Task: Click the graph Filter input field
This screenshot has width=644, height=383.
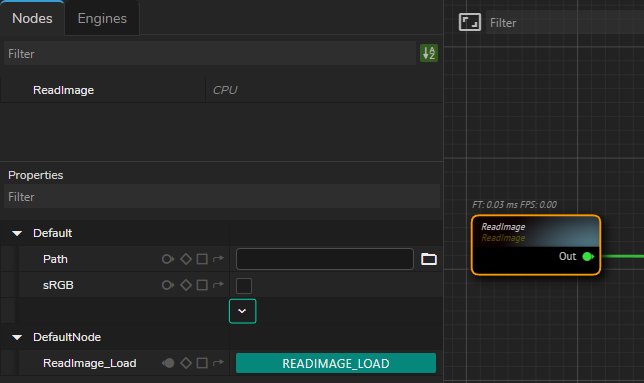Action: (x=565, y=23)
